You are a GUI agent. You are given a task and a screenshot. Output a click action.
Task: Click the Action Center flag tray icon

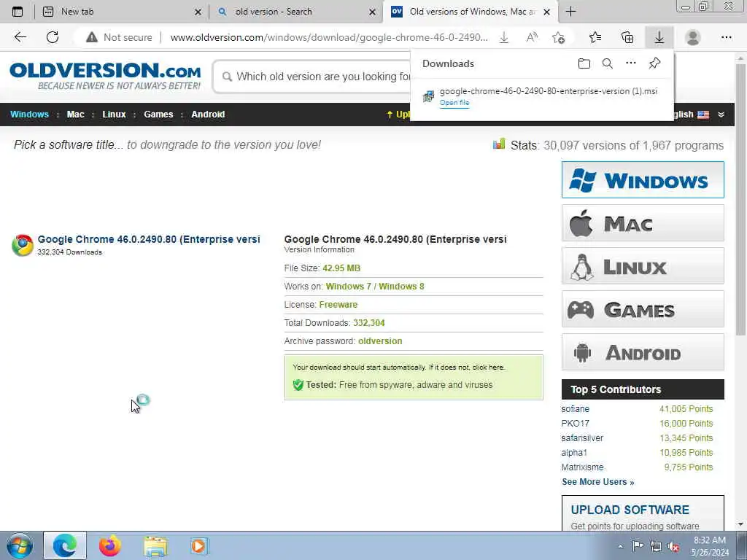tap(638, 546)
